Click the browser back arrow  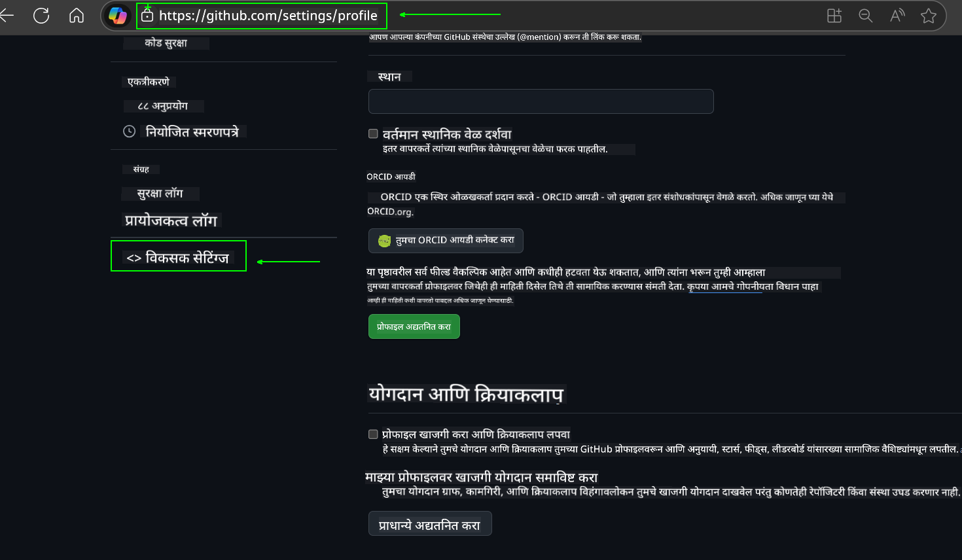[x=7, y=16]
